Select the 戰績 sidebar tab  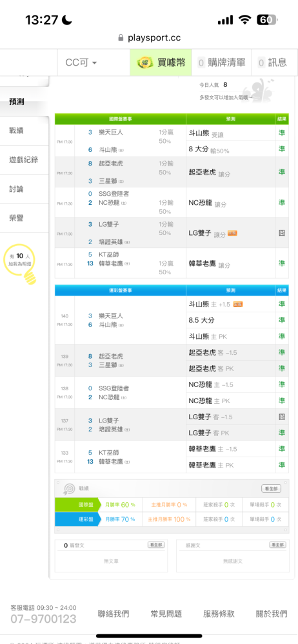point(24,131)
